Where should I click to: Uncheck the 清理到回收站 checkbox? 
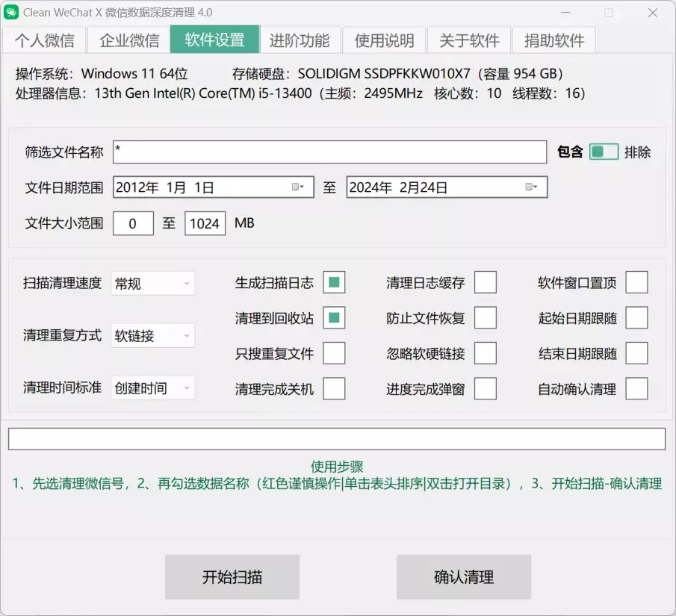coord(334,317)
